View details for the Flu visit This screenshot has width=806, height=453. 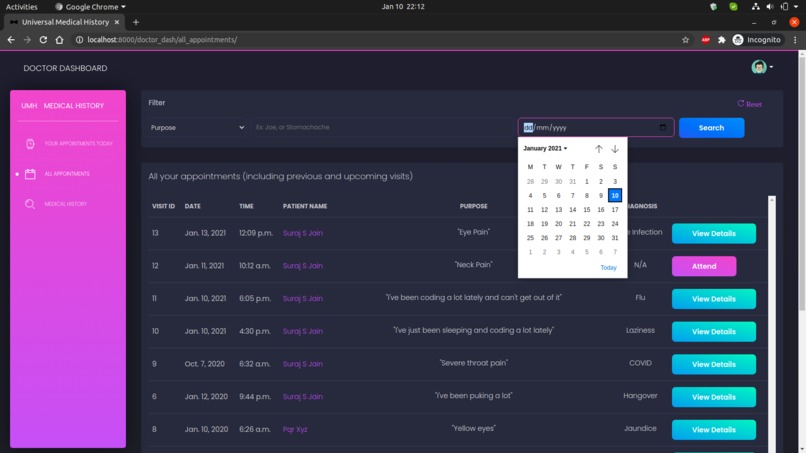(713, 299)
